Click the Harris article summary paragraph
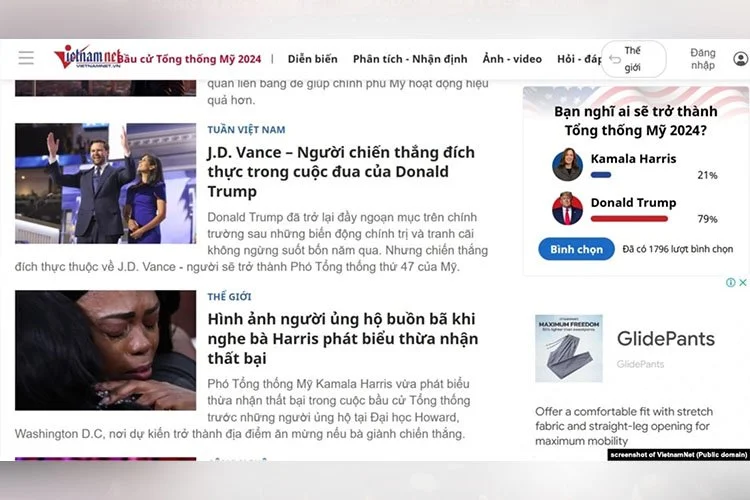Screen dimensions: 750x500 pyautogui.click(x=243, y=409)
